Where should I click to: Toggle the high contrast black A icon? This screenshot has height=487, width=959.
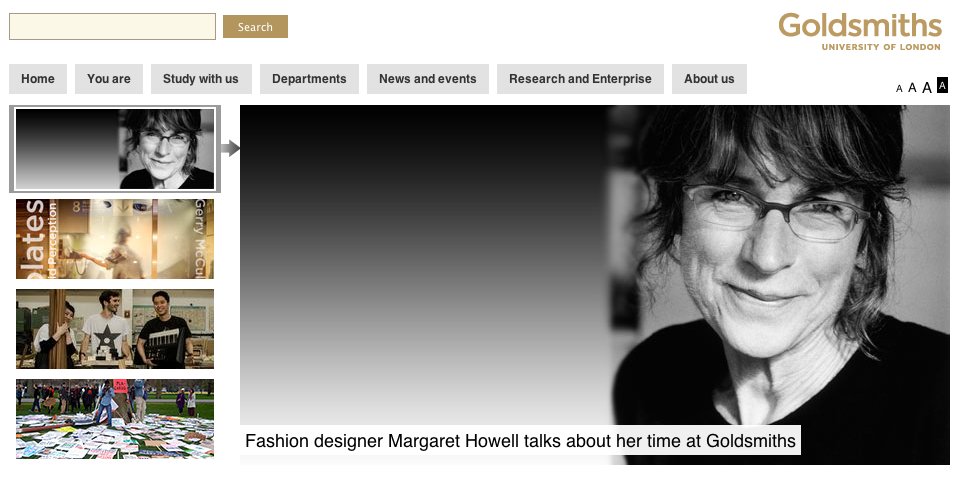942,86
